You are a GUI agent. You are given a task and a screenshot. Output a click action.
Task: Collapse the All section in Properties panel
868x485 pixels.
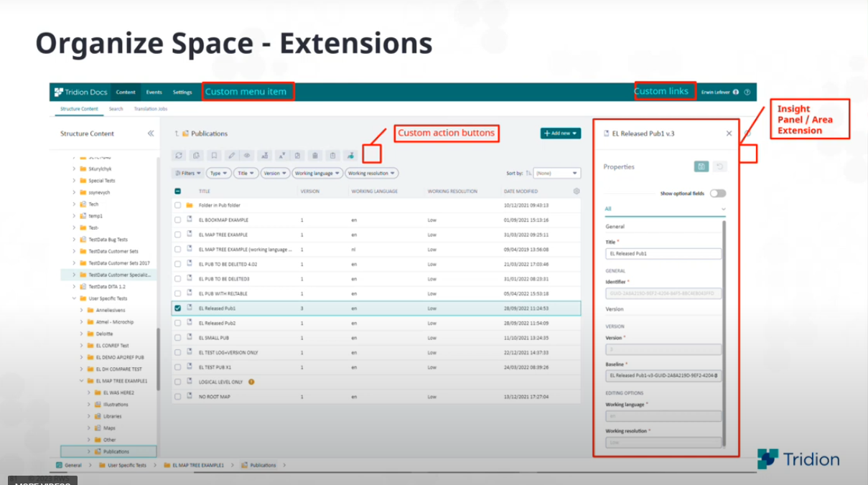[x=724, y=208]
